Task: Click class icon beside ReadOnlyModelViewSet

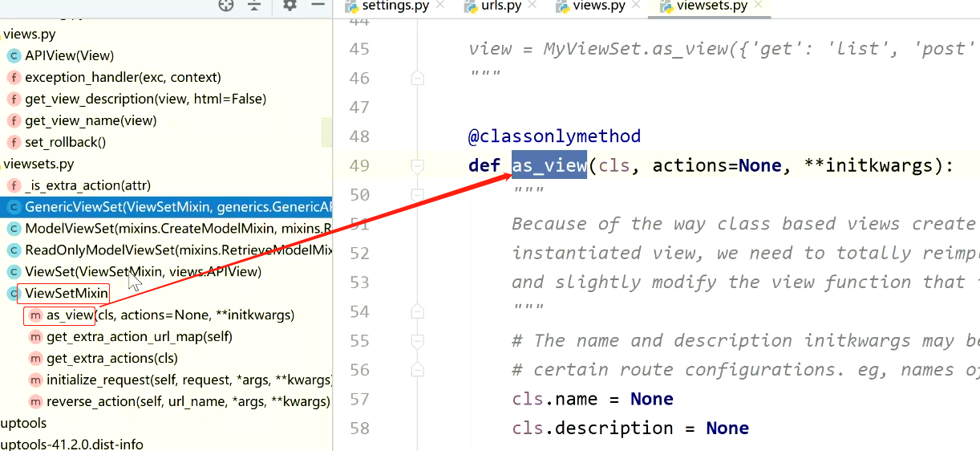Action: pos(14,250)
